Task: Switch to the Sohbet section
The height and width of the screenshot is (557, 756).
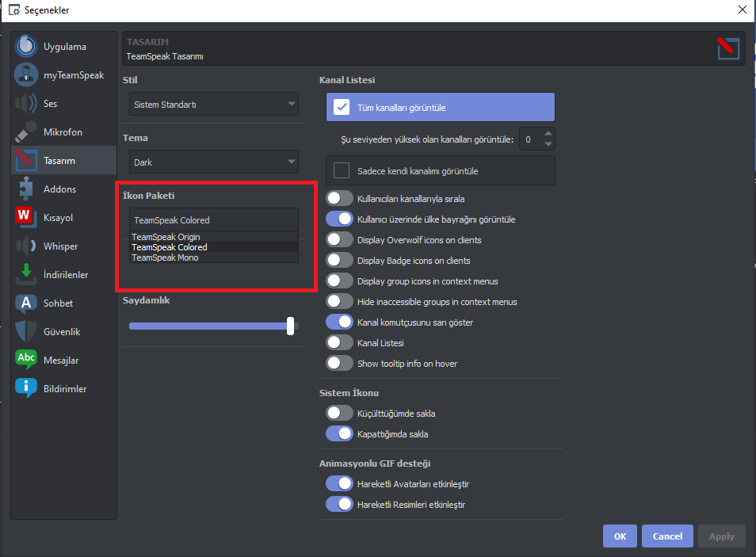Action: pos(58,303)
